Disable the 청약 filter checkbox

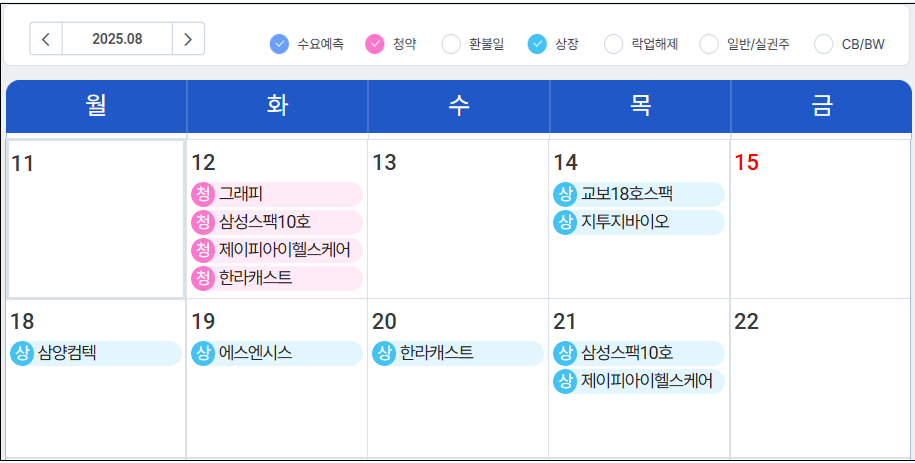[x=375, y=44]
